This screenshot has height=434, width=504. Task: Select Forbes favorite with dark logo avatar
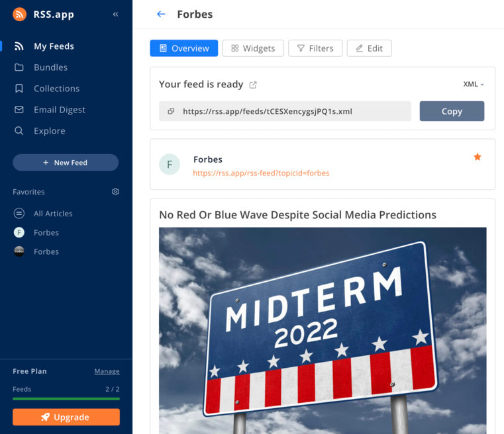(46, 251)
